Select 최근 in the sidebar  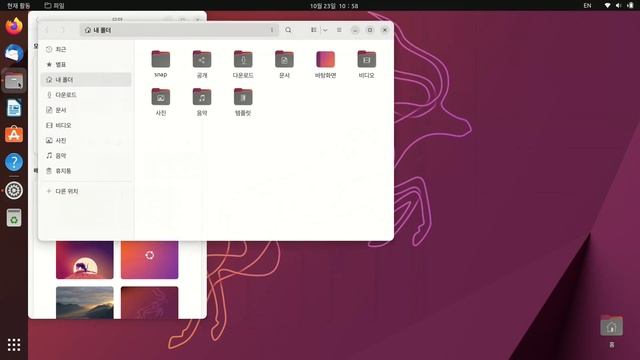pyautogui.click(x=86, y=49)
